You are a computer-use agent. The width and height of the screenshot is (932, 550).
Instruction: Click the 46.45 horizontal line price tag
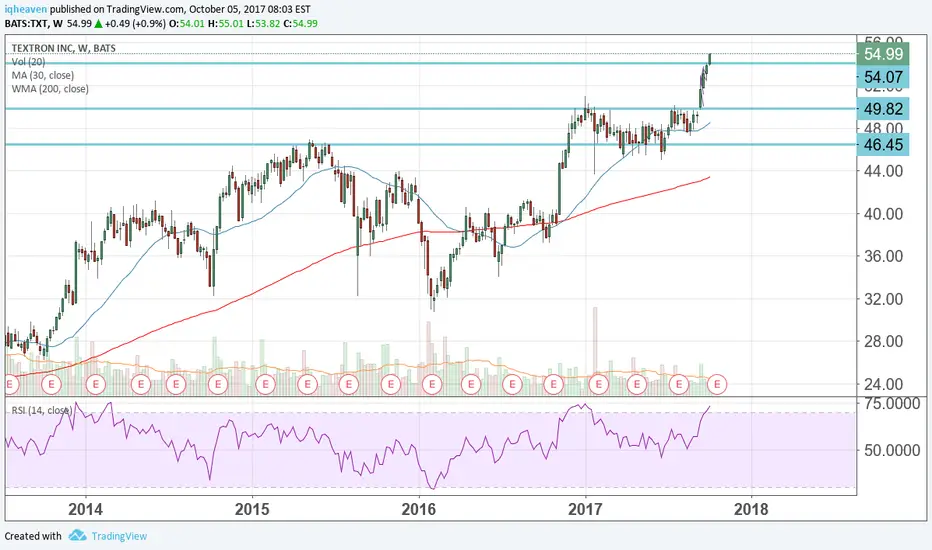coord(883,144)
